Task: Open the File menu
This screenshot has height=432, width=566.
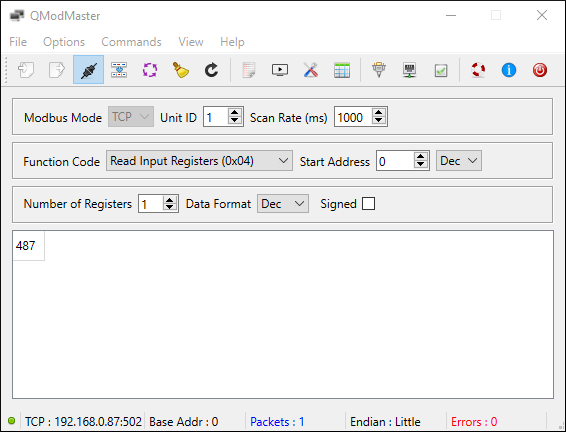Action: point(18,42)
